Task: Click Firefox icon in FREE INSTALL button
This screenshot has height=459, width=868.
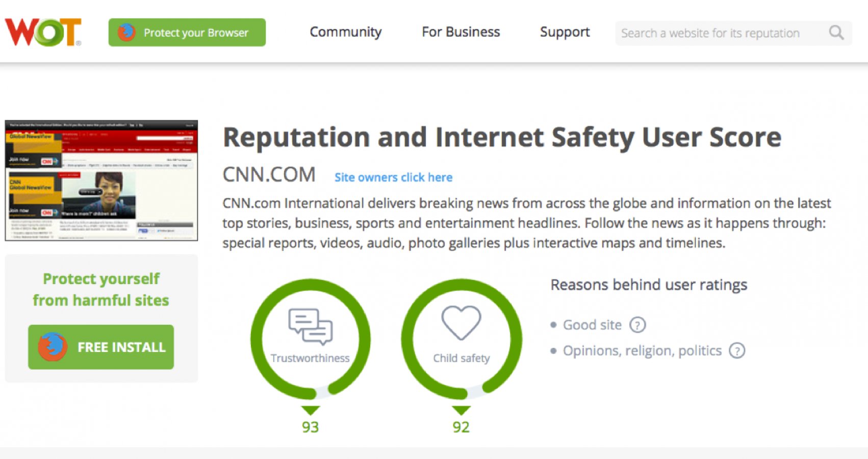Action: 53,347
